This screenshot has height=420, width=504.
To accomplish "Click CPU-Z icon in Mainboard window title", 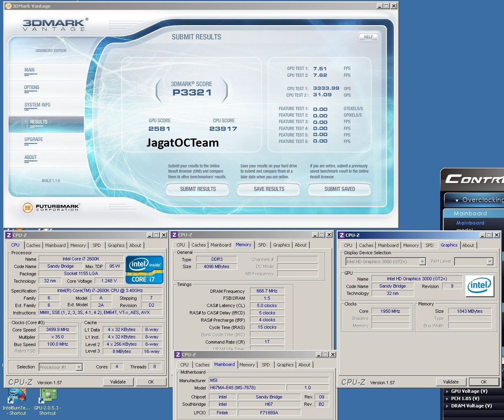I will [178, 355].
